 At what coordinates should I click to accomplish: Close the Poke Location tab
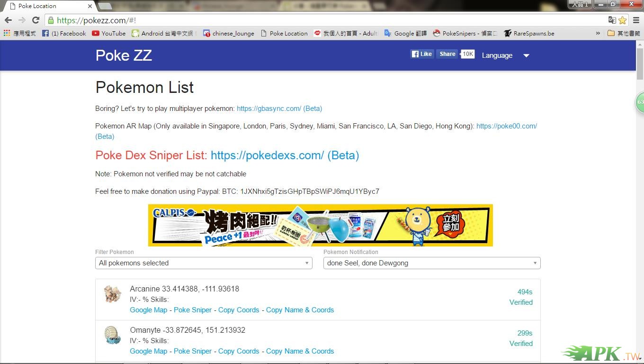(x=90, y=6)
